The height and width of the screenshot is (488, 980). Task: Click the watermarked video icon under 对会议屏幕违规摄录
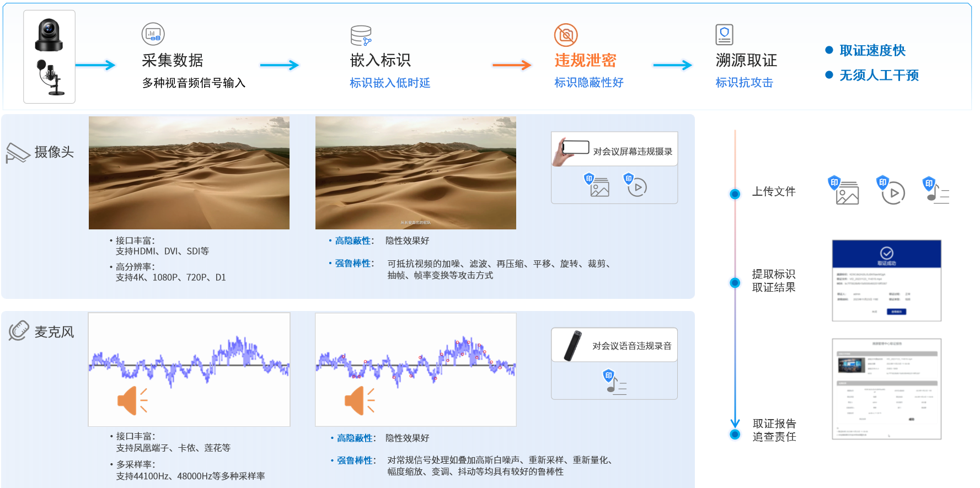point(635,185)
